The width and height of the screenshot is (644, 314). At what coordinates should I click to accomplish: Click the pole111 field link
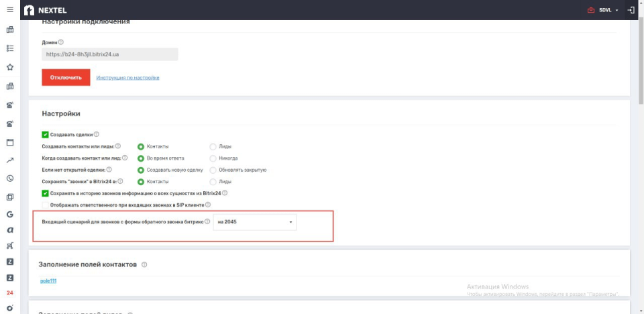[x=48, y=280]
